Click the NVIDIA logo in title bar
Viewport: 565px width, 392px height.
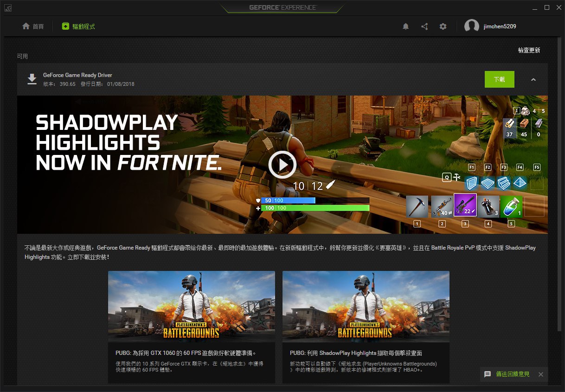click(x=8, y=8)
